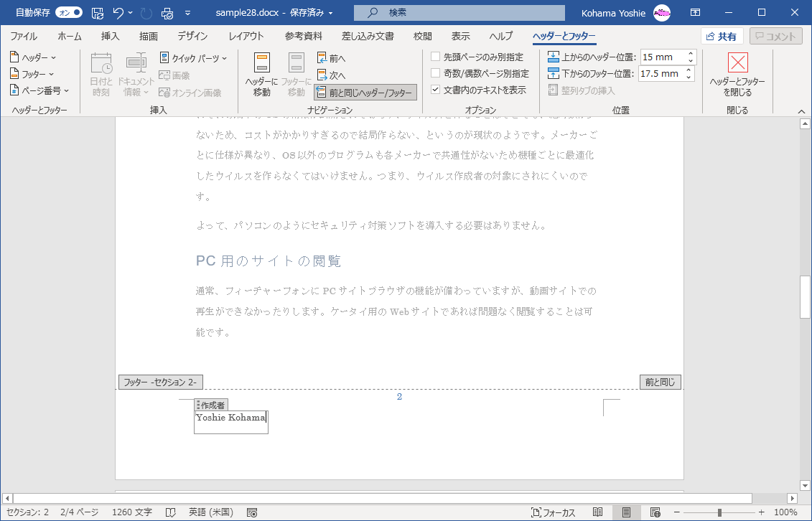Click the コメント button

pos(775,36)
